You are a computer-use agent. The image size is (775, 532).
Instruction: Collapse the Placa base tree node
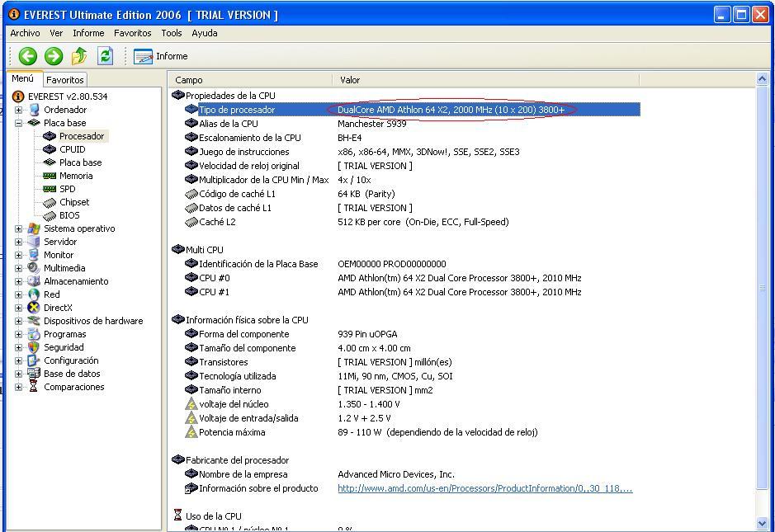(x=18, y=123)
